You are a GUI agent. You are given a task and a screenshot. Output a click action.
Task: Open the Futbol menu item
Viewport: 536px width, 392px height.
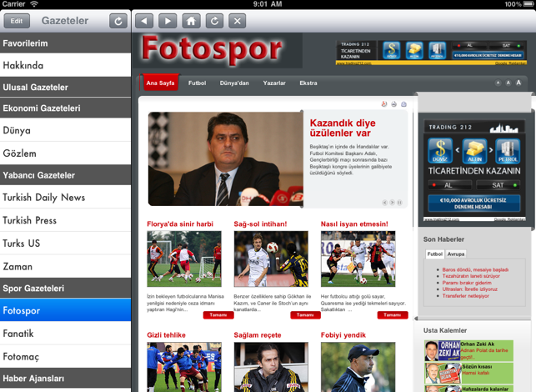(198, 83)
